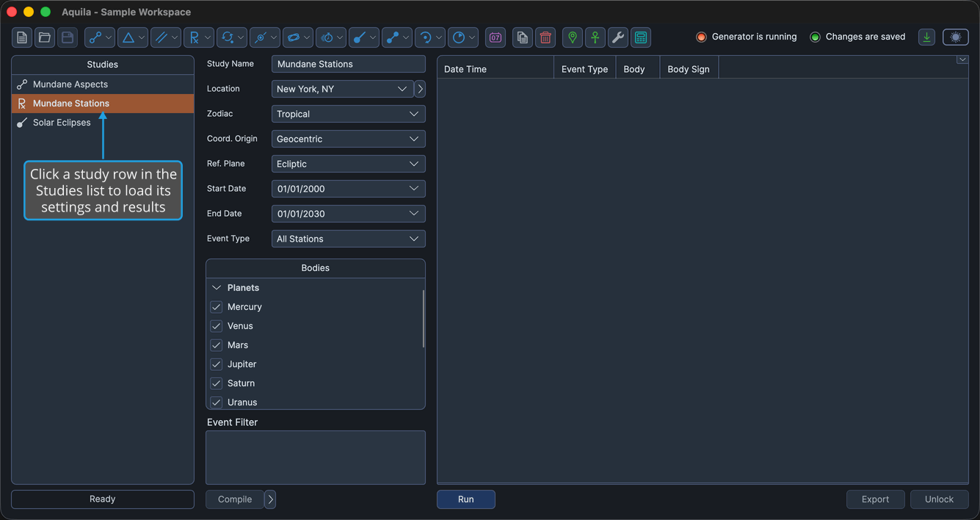Open the Event Type All Stations dropdown
Image resolution: width=980 pixels, height=520 pixels.
[x=349, y=239]
